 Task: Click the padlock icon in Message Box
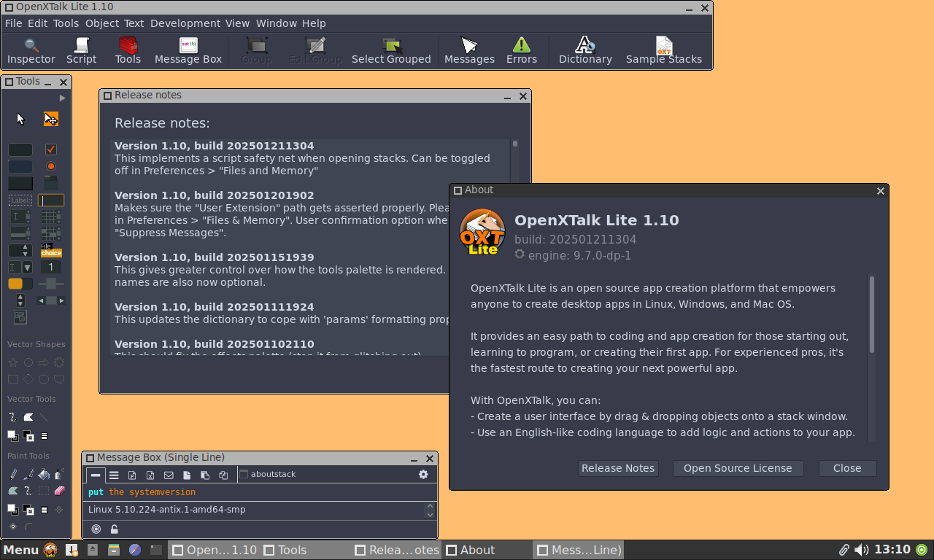tap(115, 529)
